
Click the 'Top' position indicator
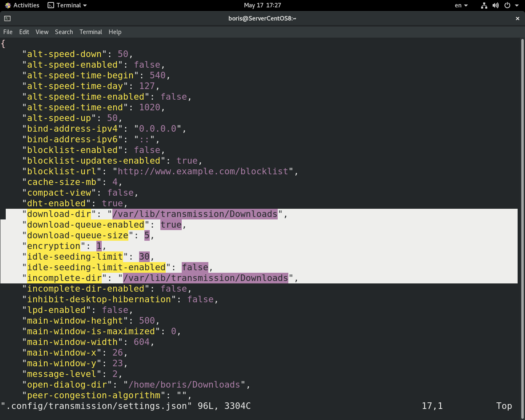tap(504, 406)
